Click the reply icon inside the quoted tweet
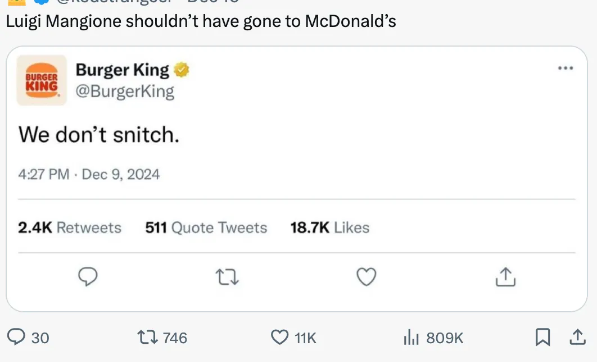597x364 pixels. point(86,277)
